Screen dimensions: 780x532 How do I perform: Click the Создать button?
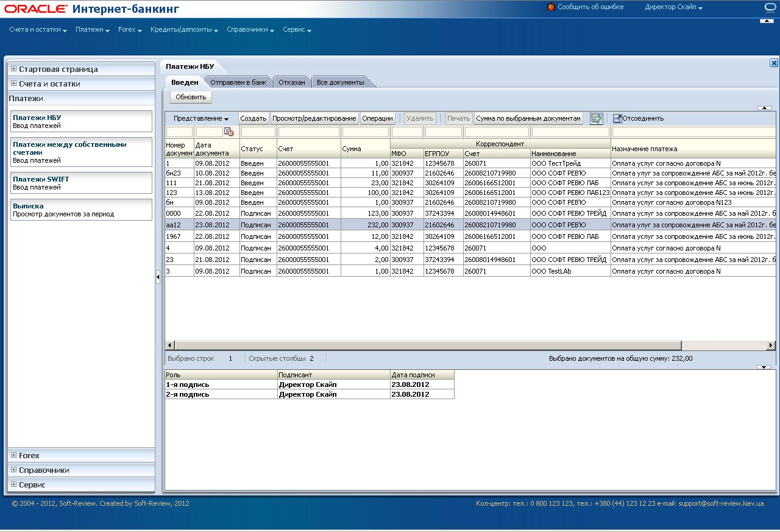click(x=253, y=118)
